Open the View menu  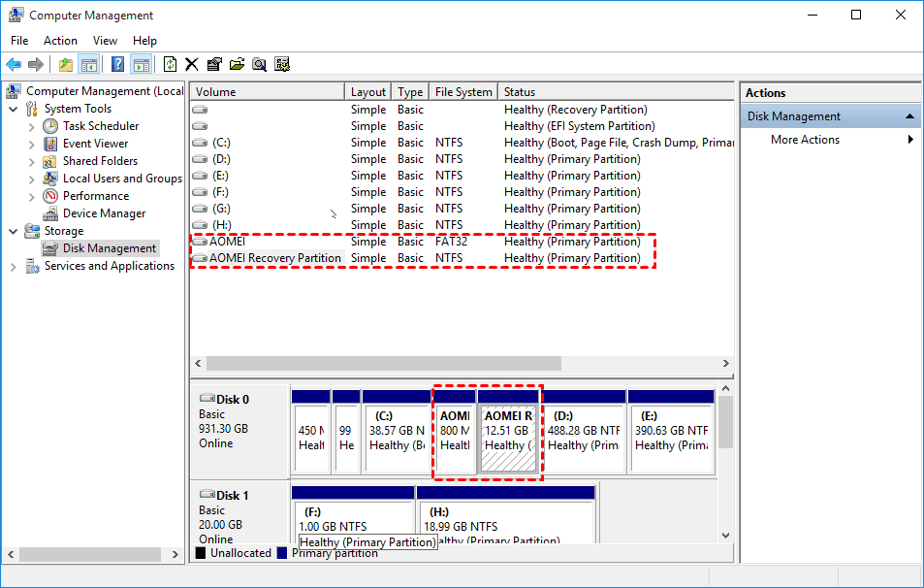pyautogui.click(x=105, y=41)
